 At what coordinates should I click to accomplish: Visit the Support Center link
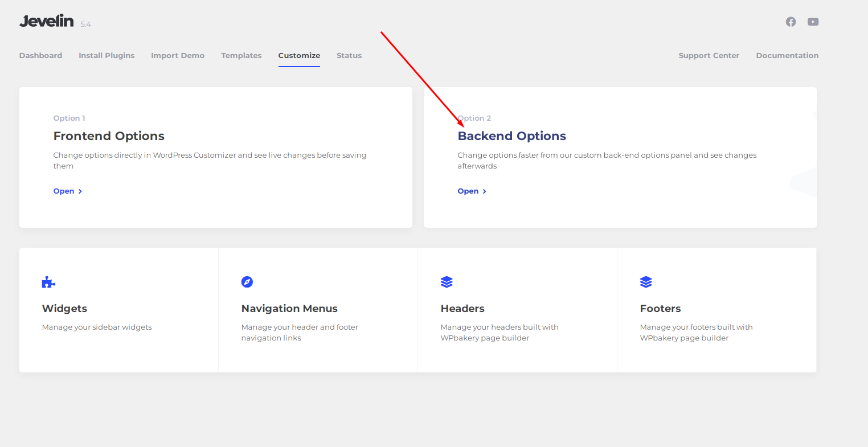pos(709,55)
